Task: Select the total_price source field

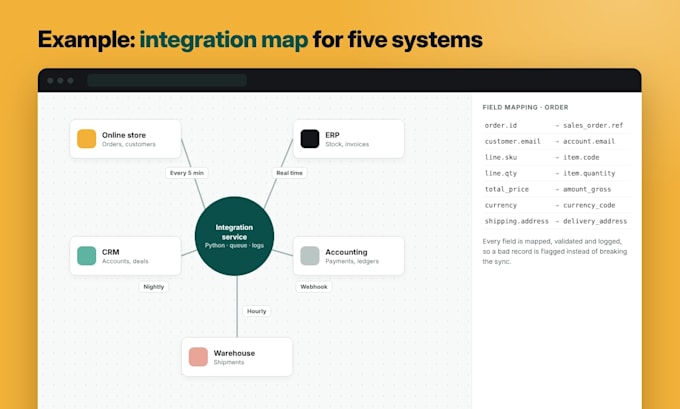Action: (507, 190)
